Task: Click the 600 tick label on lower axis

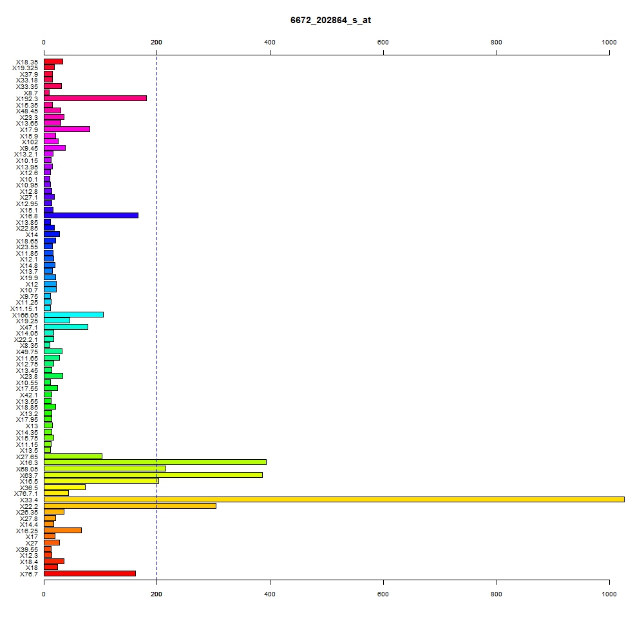Action: (x=383, y=594)
